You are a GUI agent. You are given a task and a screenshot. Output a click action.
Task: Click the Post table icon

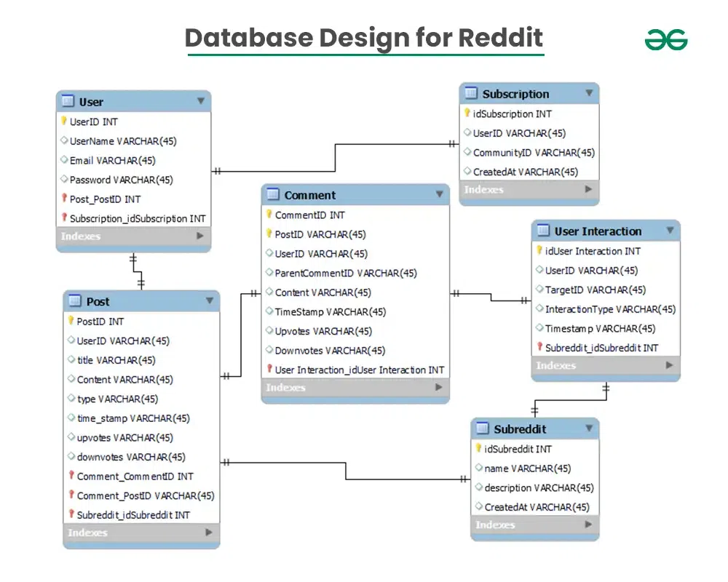coord(75,300)
